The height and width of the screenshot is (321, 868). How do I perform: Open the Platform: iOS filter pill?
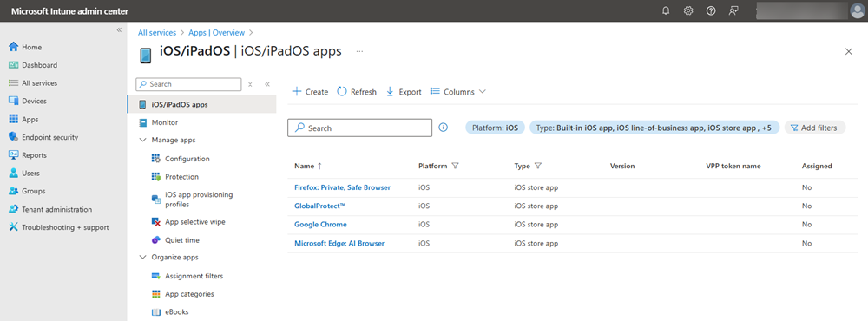pyautogui.click(x=495, y=128)
